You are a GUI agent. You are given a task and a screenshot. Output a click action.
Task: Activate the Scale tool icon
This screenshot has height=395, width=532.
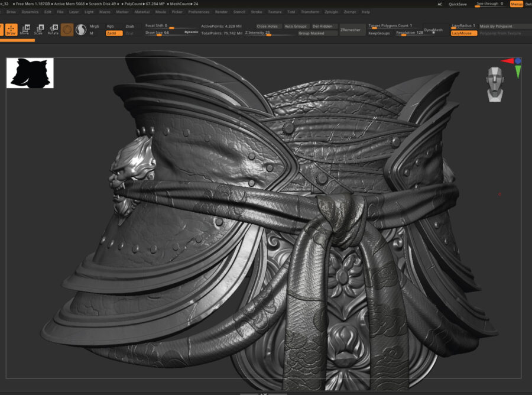(38, 30)
